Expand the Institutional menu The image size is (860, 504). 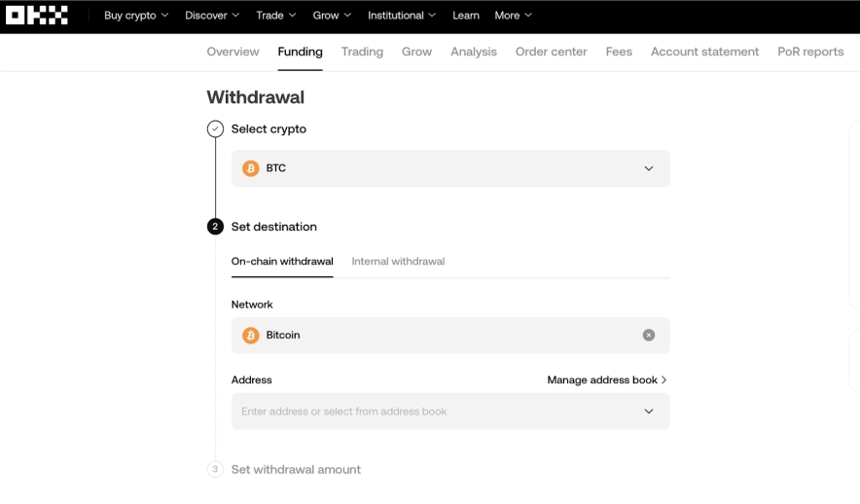pos(402,16)
